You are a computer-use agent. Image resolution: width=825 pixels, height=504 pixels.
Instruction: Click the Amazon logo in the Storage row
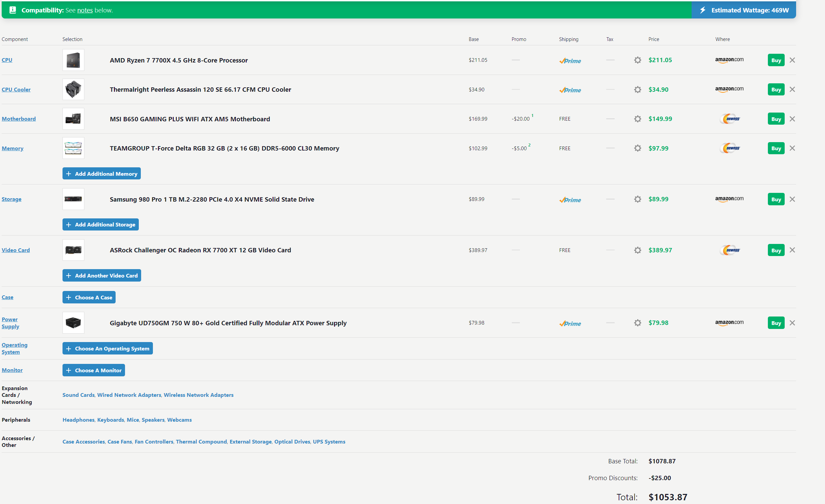coord(729,199)
